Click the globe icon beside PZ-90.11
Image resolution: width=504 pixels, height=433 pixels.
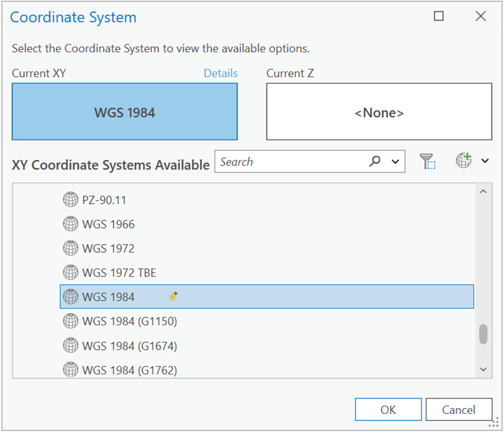pos(71,200)
